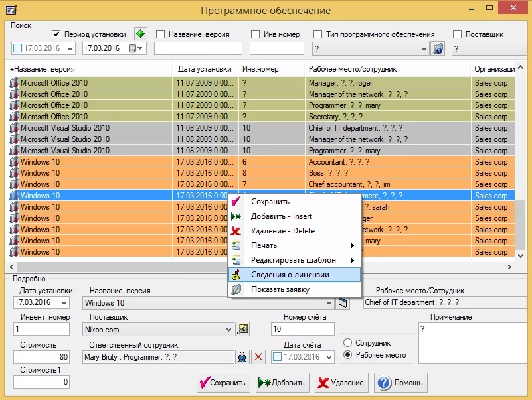Enable the Инв.номер search checkbox
The height and width of the screenshot is (400, 532).
point(256,34)
